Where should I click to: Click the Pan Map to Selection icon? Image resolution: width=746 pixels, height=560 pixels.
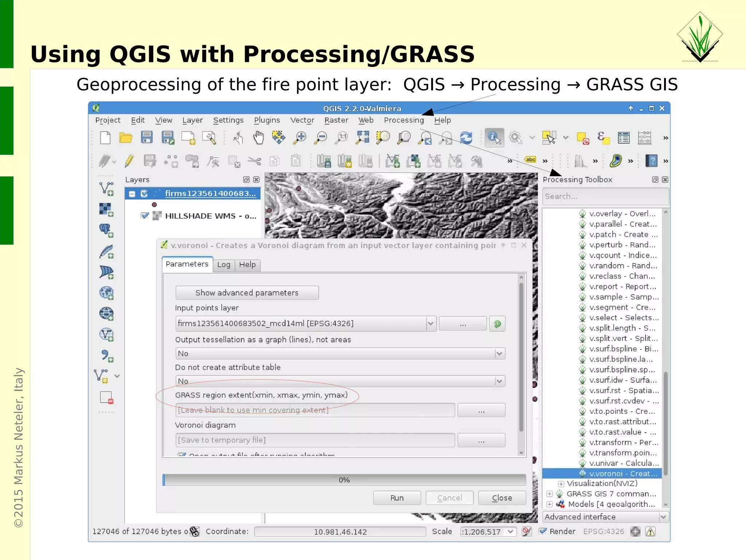[279, 138]
